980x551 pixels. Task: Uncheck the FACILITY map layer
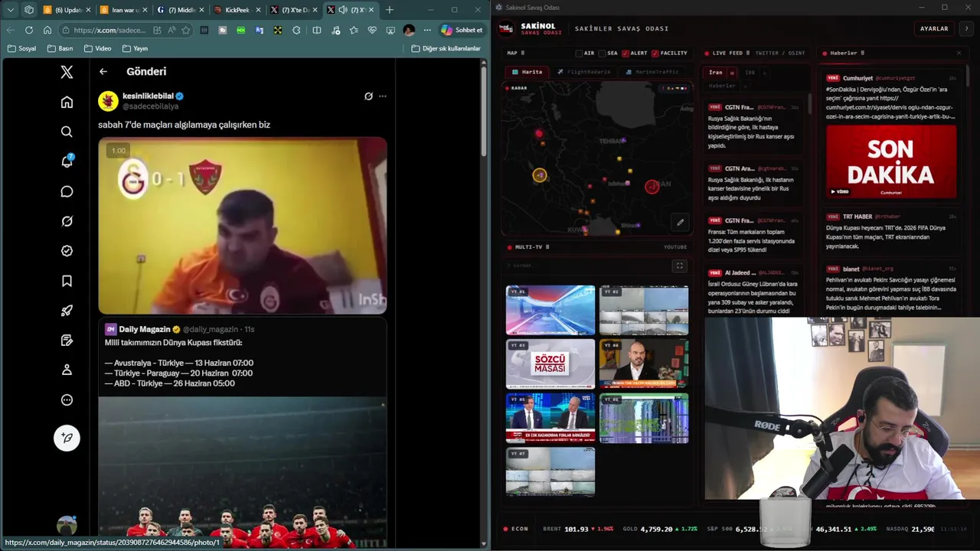click(x=655, y=53)
